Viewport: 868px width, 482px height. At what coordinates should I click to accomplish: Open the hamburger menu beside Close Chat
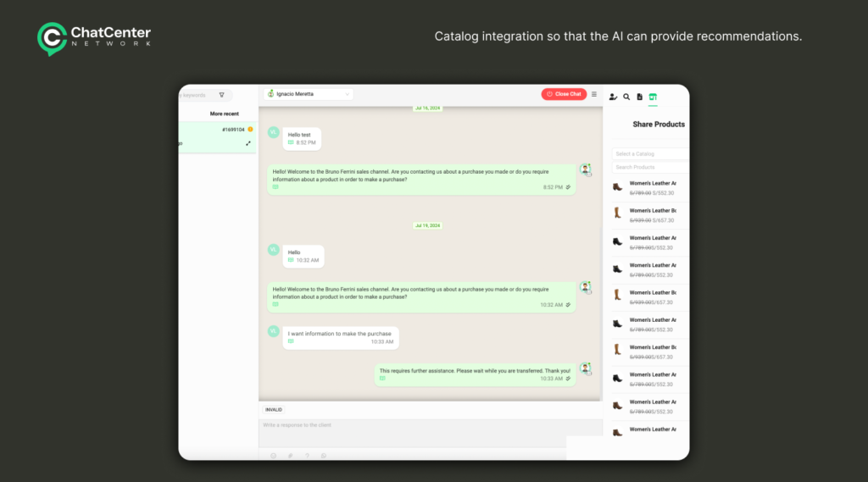(x=594, y=94)
